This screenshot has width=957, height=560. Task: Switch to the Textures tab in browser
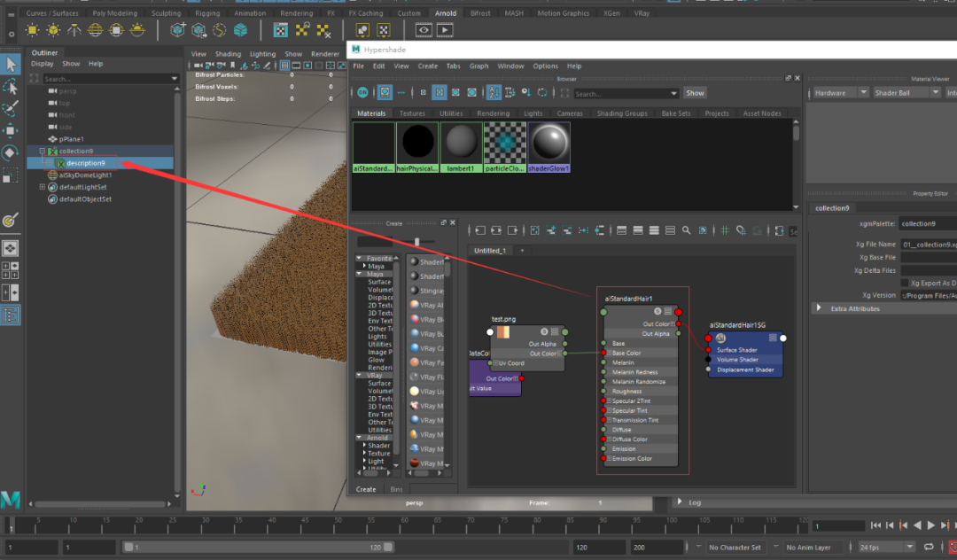pyautogui.click(x=412, y=113)
